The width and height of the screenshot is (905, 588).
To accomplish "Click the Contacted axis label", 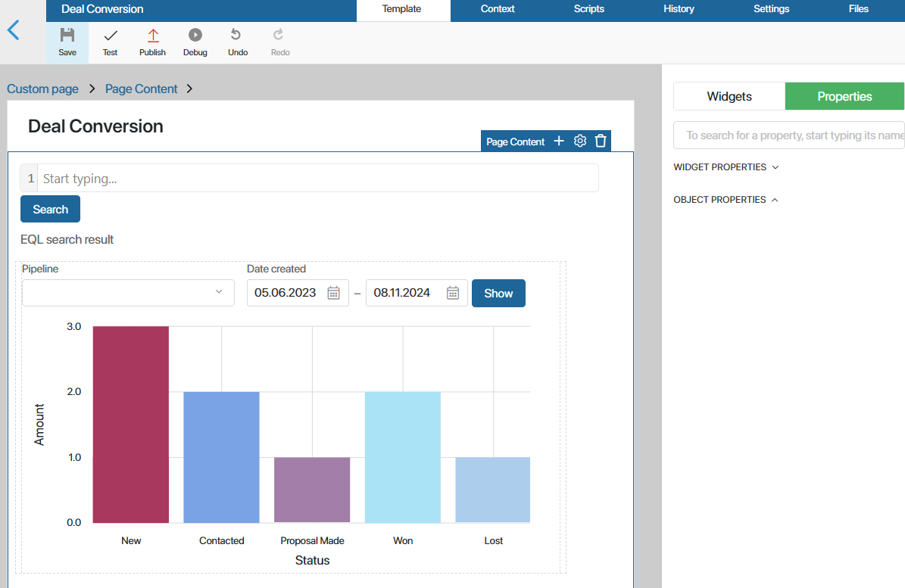I will [x=222, y=541].
